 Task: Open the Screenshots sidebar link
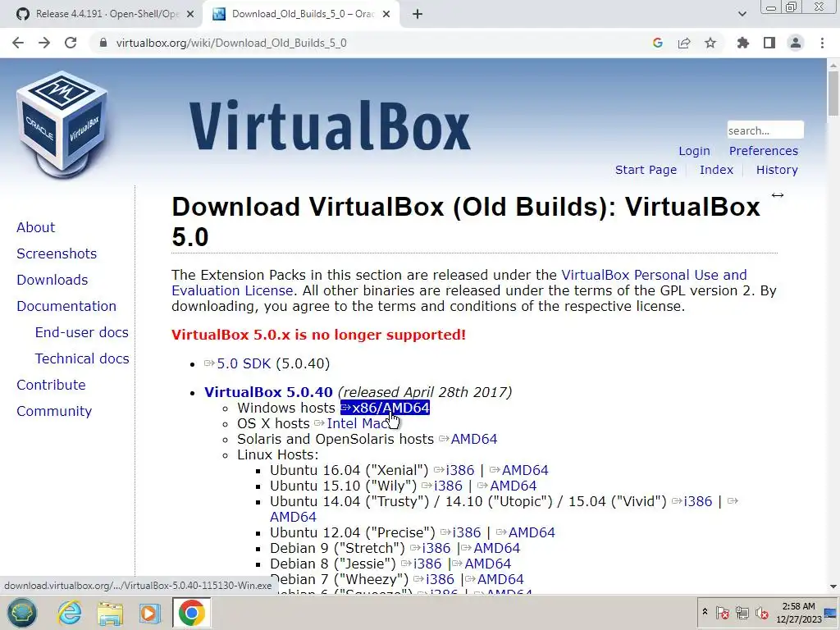point(57,253)
